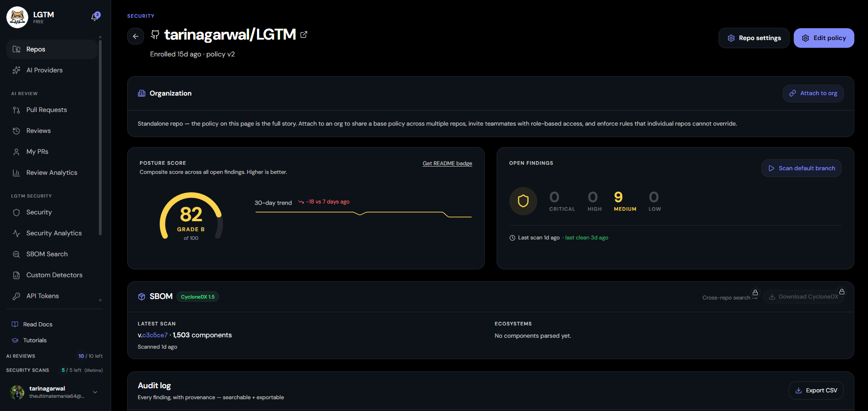
Task: Click the LGTM cat logo
Action: tap(17, 17)
